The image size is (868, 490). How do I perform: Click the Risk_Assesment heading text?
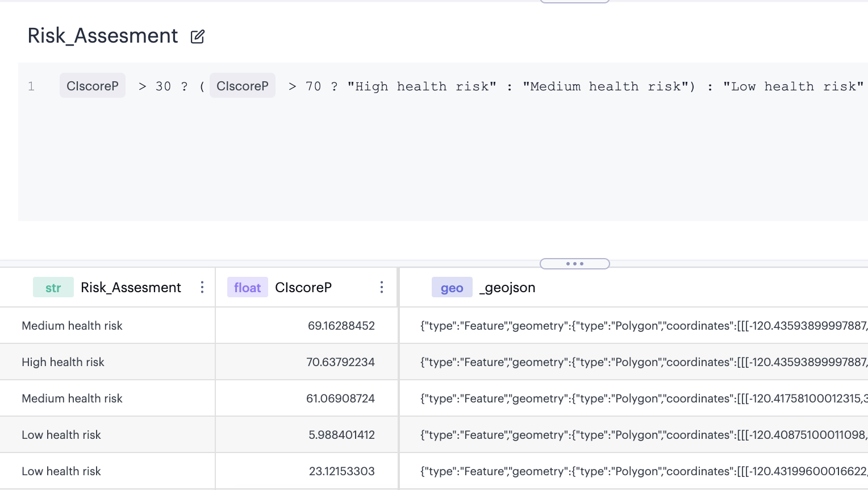tap(103, 36)
